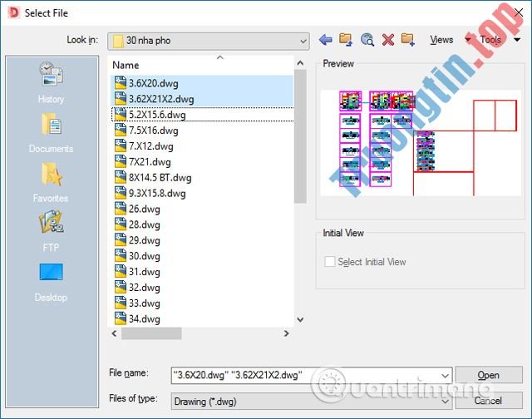Click the scroll right arrow of file list
The width and height of the screenshot is (532, 419).
286,333
